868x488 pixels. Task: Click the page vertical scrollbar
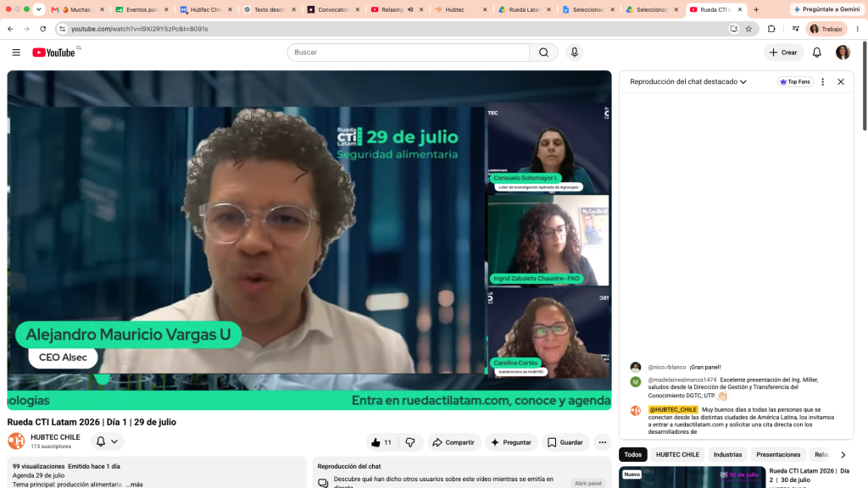[x=864, y=85]
